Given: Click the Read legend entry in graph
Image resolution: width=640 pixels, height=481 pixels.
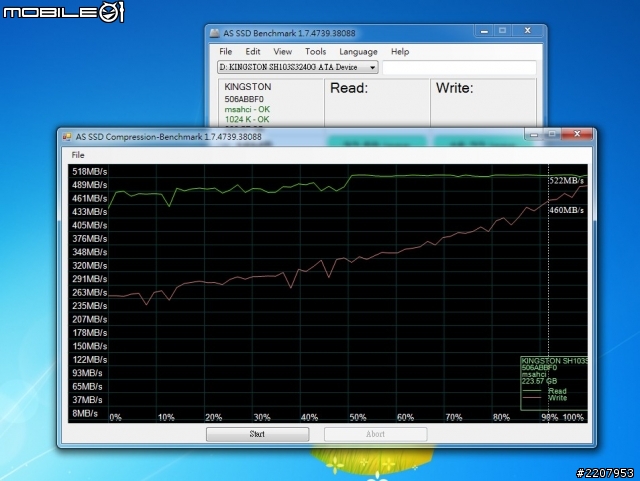Looking at the screenshot, I should coord(557,391).
